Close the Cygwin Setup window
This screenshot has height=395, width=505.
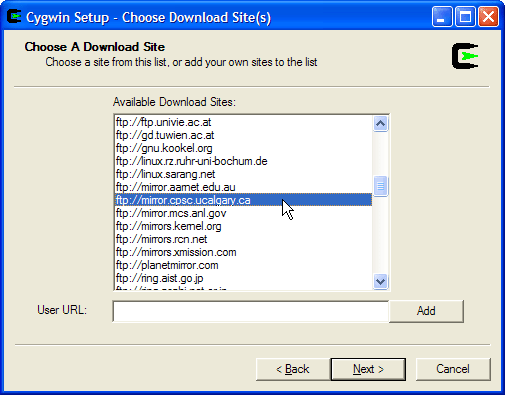coord(488,16)
